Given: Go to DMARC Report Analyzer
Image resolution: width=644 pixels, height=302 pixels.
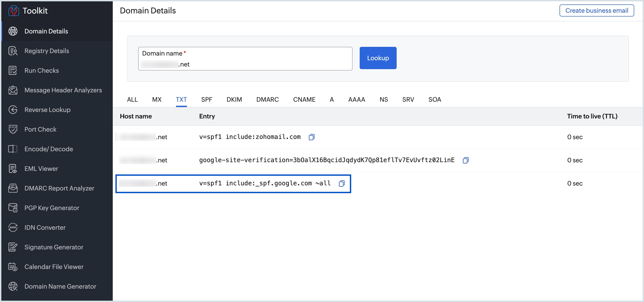Looking at the screenshot, I should (x=59, y=188).
